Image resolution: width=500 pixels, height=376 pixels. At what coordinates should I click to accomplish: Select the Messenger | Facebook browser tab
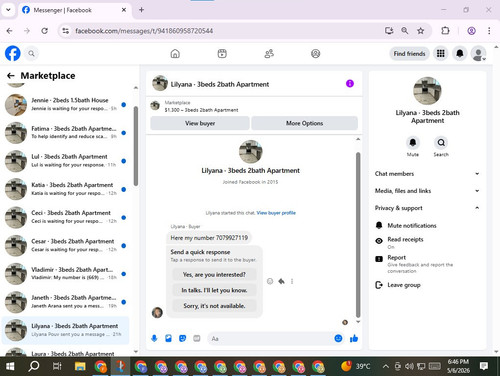[x=74, y=10]
